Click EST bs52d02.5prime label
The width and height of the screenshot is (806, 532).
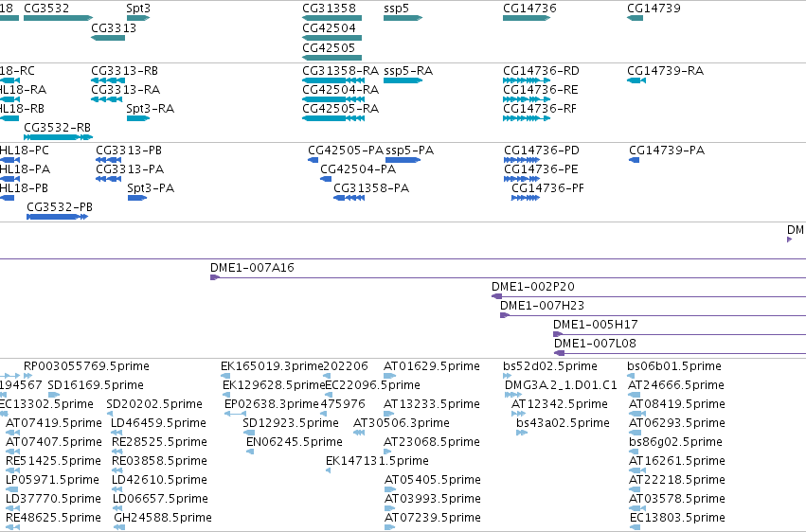(550, 366)
